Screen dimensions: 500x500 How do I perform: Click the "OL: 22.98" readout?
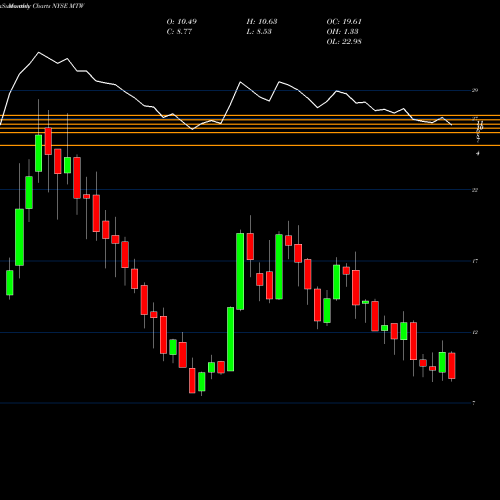click(344, 42)
